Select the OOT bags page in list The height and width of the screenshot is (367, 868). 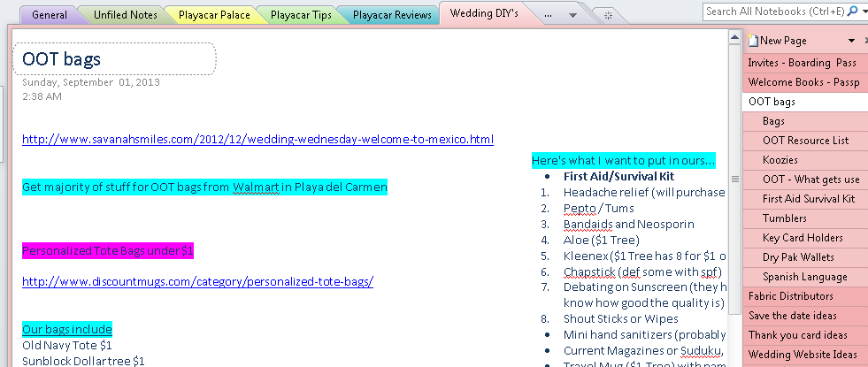[805, 102]
